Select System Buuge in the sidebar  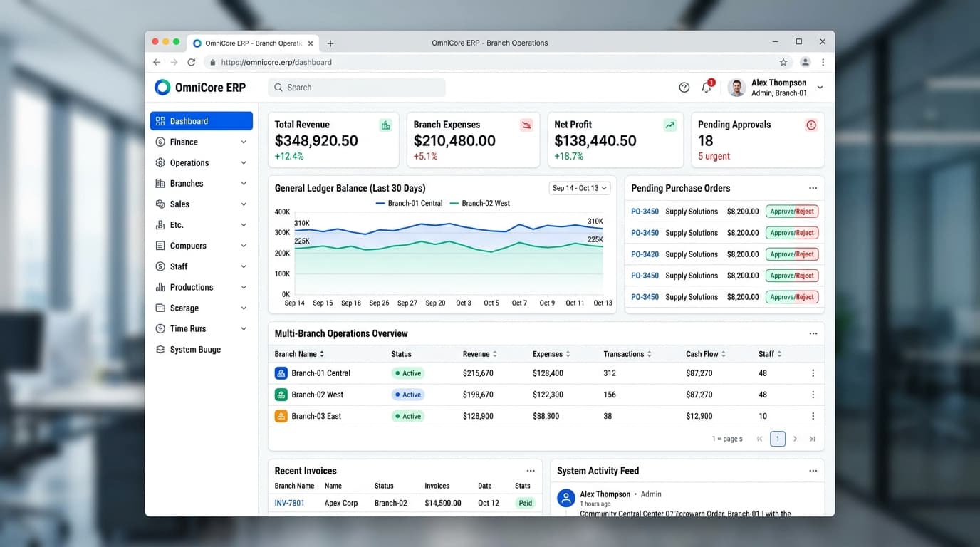202,350
